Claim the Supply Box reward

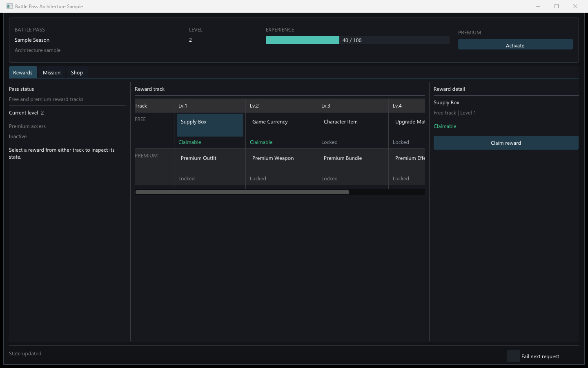(506, 143)
